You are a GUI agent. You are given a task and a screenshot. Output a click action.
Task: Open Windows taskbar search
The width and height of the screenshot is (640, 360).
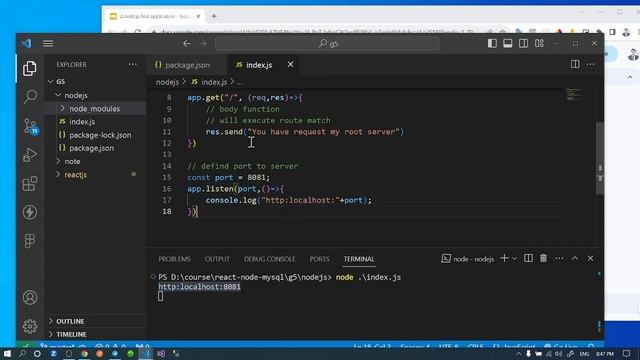pos(22,353)
